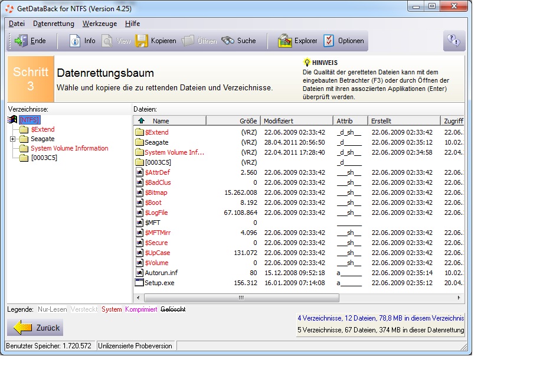Image resolution: width=553 pixels, height=392 pixels.
Task: Sort by the Zugriff column header
Action: [x=453, y=120]
